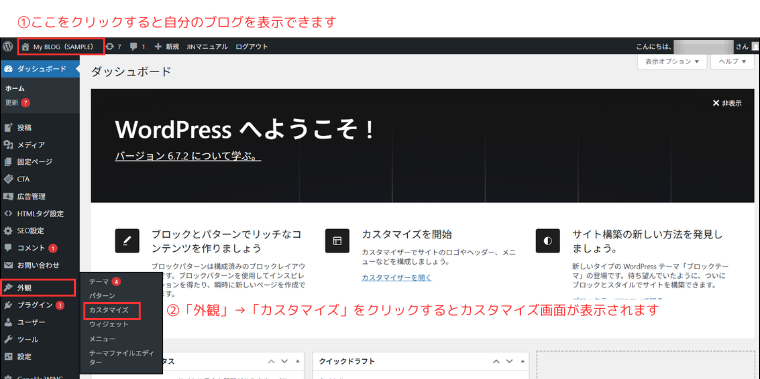Click the user avatar in admin bar
Viewport: 760px width, 379px height.
[x=755, y=47]
